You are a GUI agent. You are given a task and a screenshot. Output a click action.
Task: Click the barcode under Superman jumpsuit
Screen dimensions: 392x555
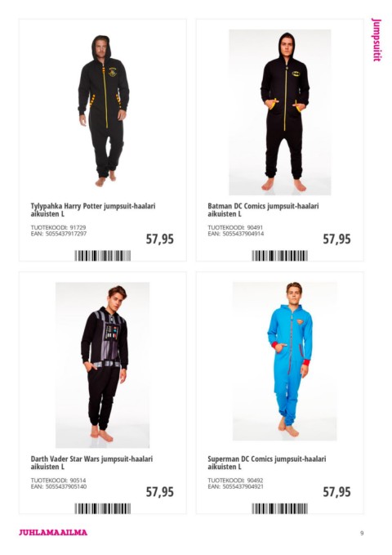pos(280,508)
